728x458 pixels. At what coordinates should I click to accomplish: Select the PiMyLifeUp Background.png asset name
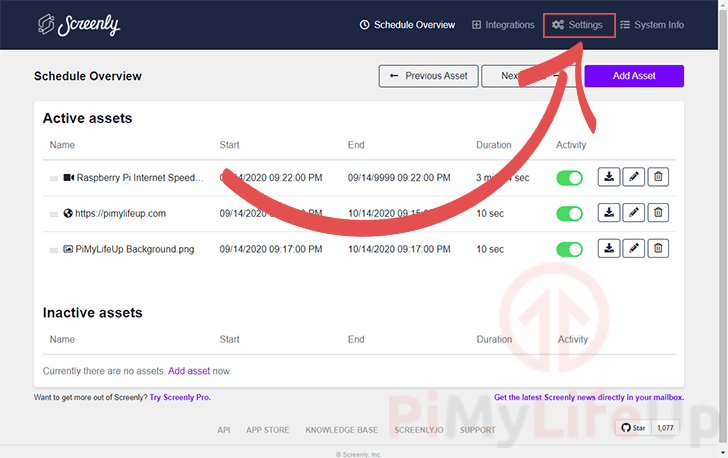[135, 249]
